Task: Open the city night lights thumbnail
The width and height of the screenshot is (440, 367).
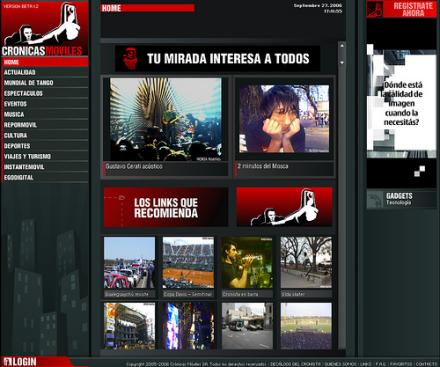Action: pyautogui.click(x=188, y=326)
